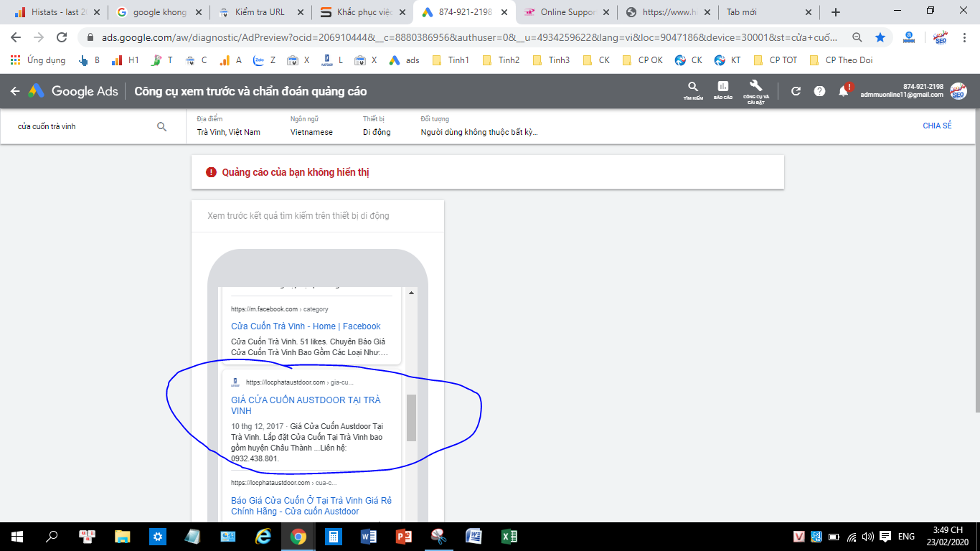Bookmark this page with the star icon
The width and height of the screenshot is (980, 551).
click(x=880, y=37)
